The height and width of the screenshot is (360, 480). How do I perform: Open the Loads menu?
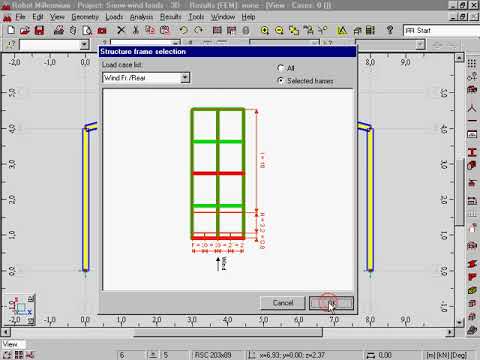pos(114,17)
